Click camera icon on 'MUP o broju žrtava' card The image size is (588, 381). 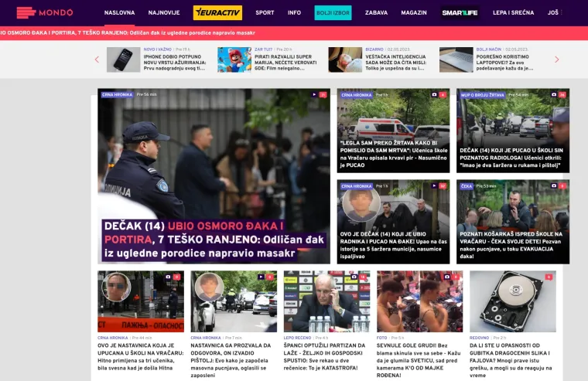coord(554,95)
